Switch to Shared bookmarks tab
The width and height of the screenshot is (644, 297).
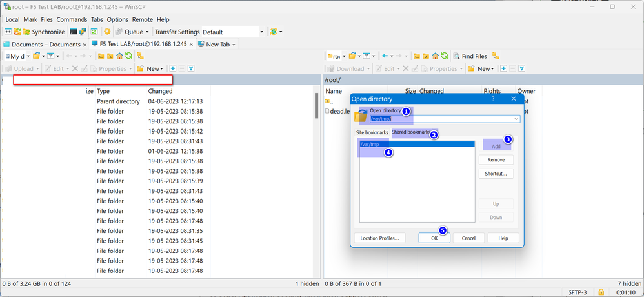point(410,132)
